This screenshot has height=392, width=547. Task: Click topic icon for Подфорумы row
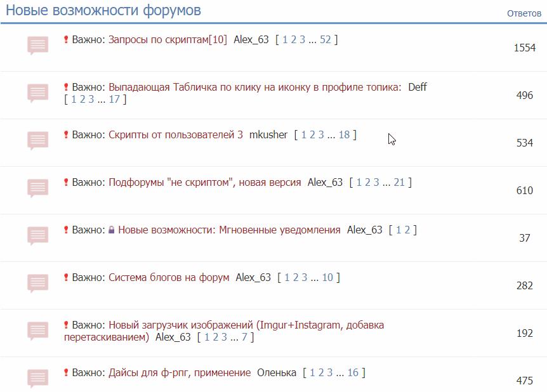(37, 188)
